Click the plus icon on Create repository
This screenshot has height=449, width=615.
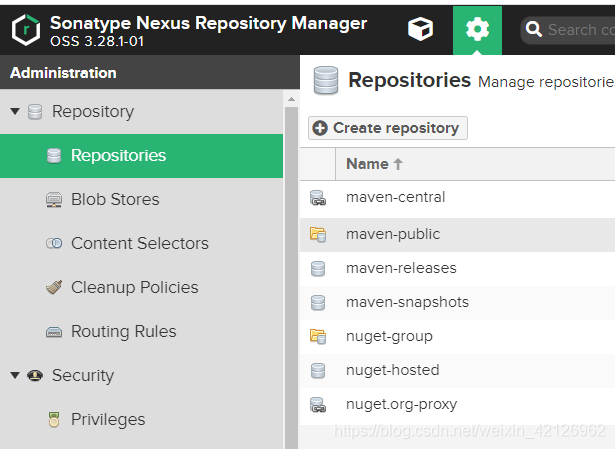click(x=320, y=128)
